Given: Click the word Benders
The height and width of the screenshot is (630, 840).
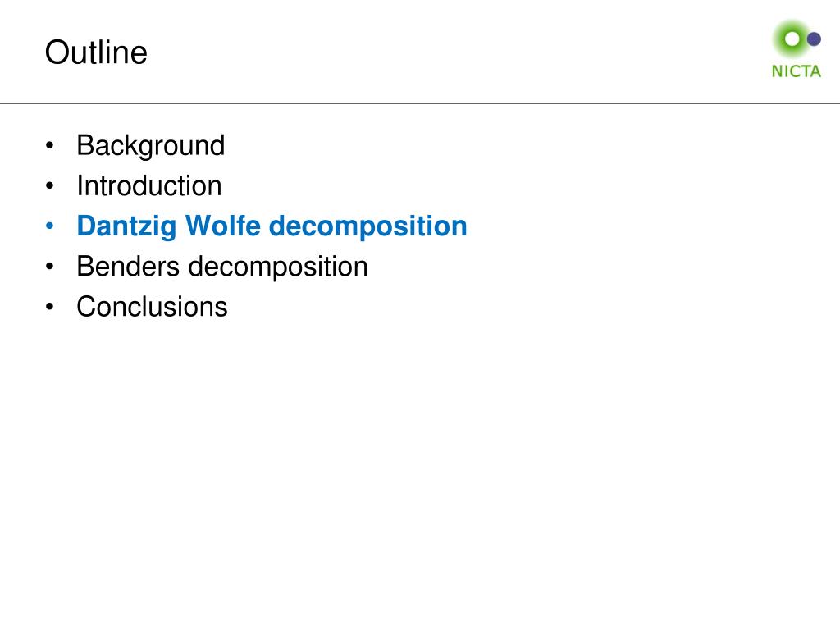Looking at the screenshot, I should [127, 267].
